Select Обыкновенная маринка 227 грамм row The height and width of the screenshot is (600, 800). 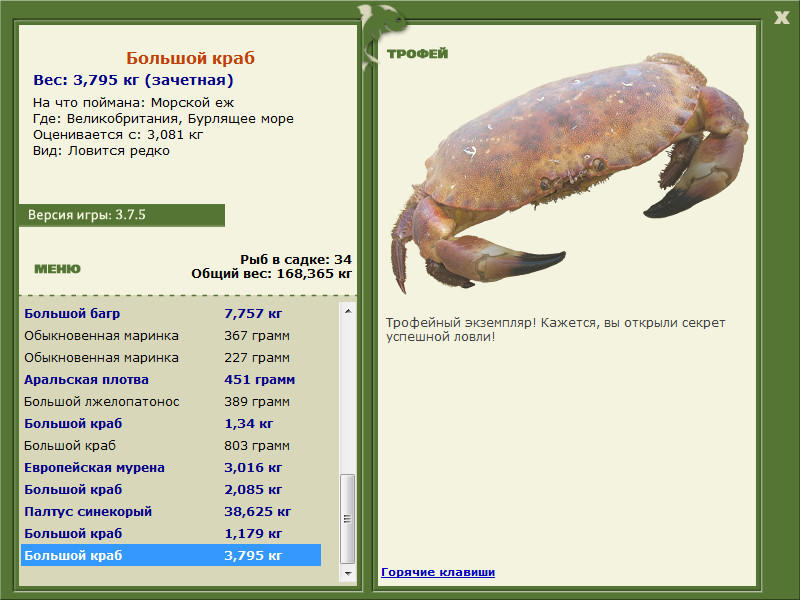[171, 358]
